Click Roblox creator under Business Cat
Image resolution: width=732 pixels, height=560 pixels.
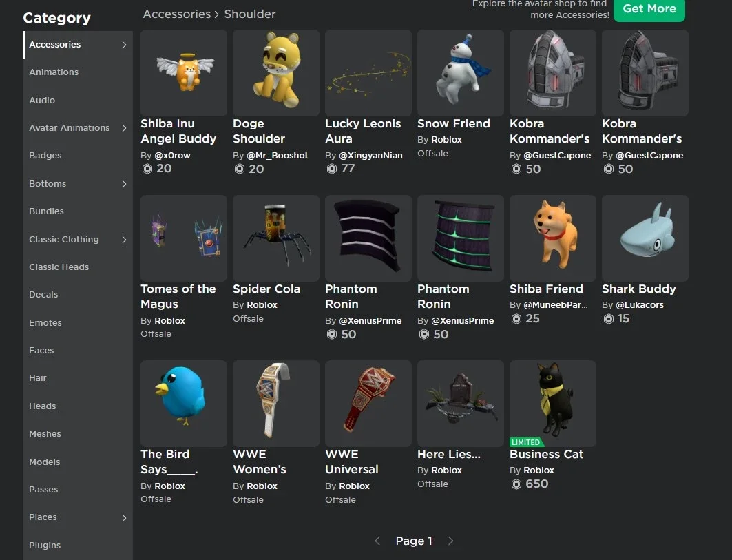(538, 470)
